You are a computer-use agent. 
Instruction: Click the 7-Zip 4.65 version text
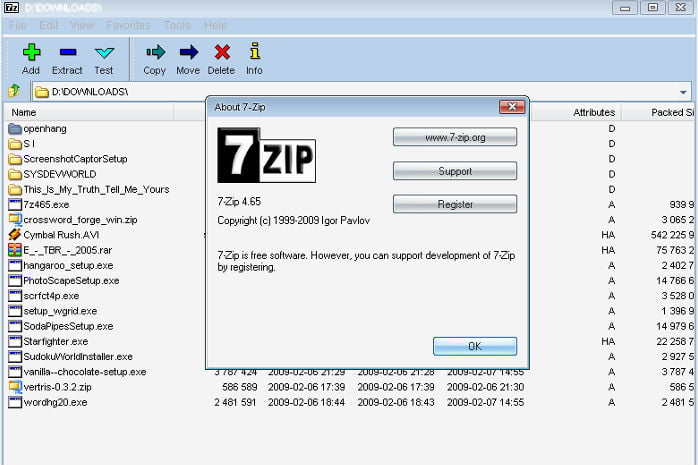(x=239, y=202)
